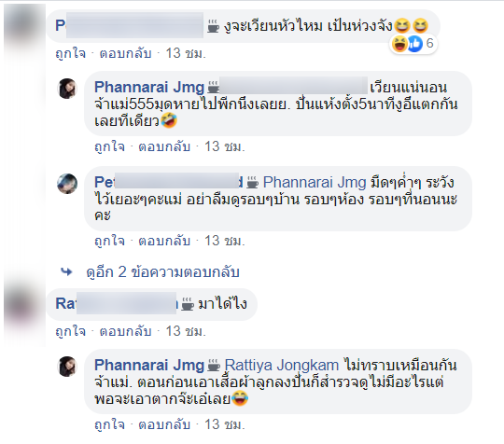Reply to the last Phannarai Jmg comment
The height and width of the screenshot is (444, 504).
164,424
